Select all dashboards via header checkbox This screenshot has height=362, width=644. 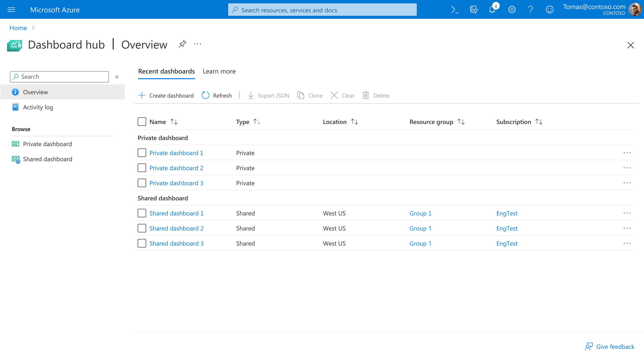[x=142, y=122]
